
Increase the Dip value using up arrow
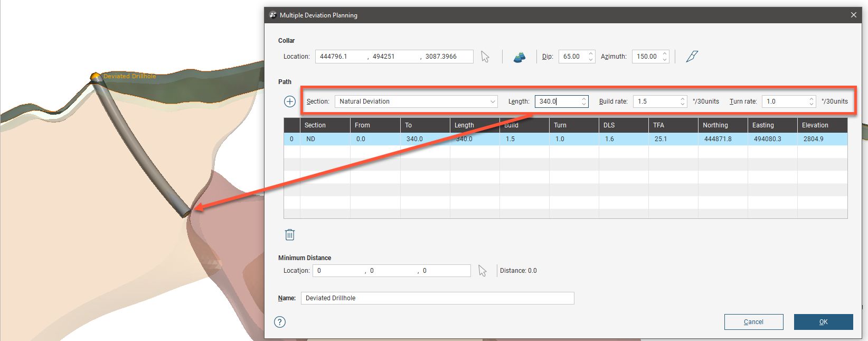click(x=591, y=53)
